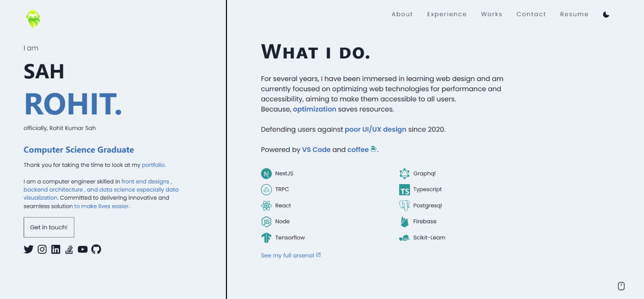This screenshot has width=644, height=299.
Task: Open the Works menu item
Action: click(x=492, y=14)
